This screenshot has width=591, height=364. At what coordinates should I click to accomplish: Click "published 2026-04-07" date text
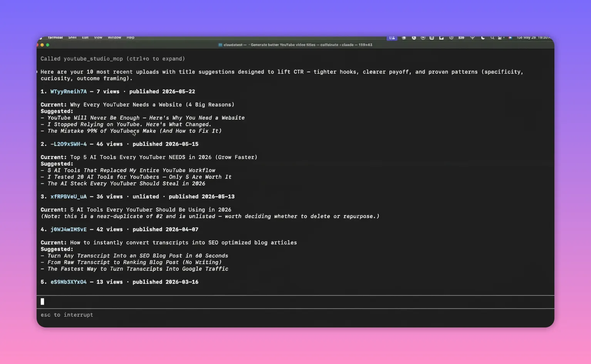[x=166, y=229]
